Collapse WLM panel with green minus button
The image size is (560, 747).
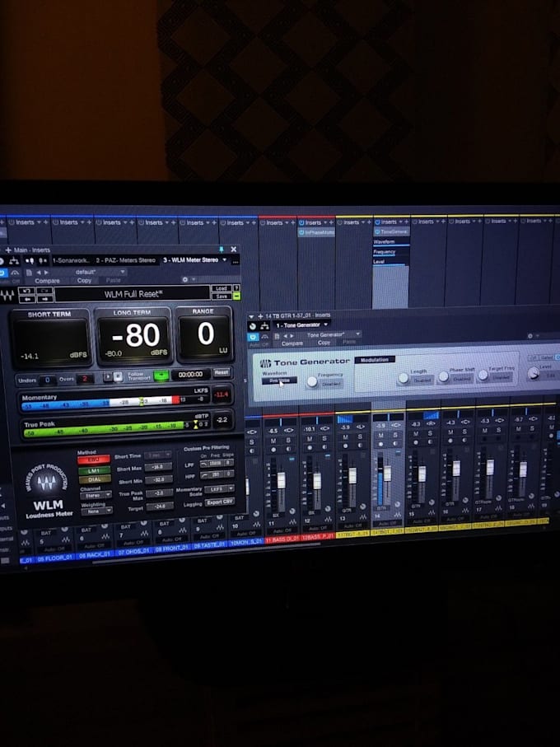click(236, 296)
